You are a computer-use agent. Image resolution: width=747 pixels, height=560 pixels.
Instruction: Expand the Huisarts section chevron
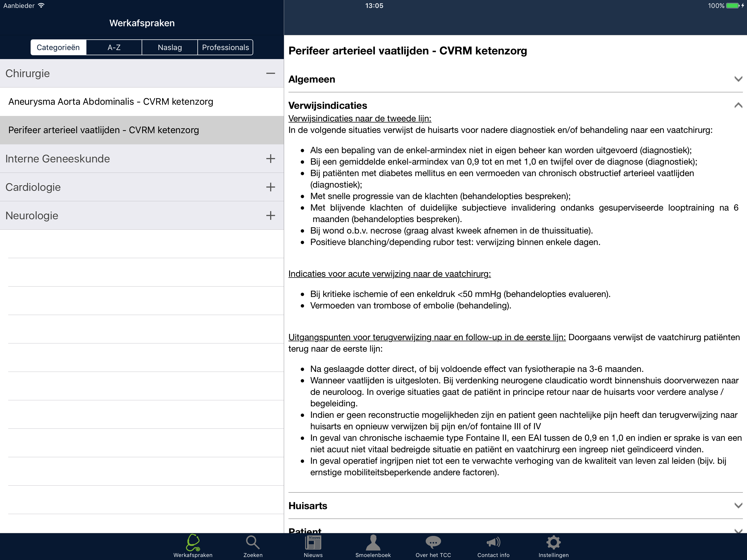click(x=738, y=506)
